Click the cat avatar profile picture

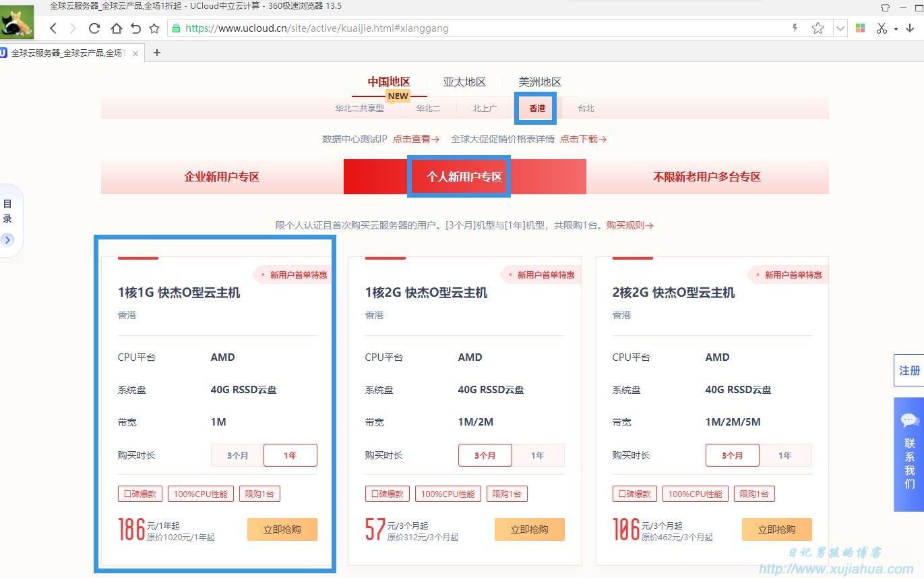(17, 22)
